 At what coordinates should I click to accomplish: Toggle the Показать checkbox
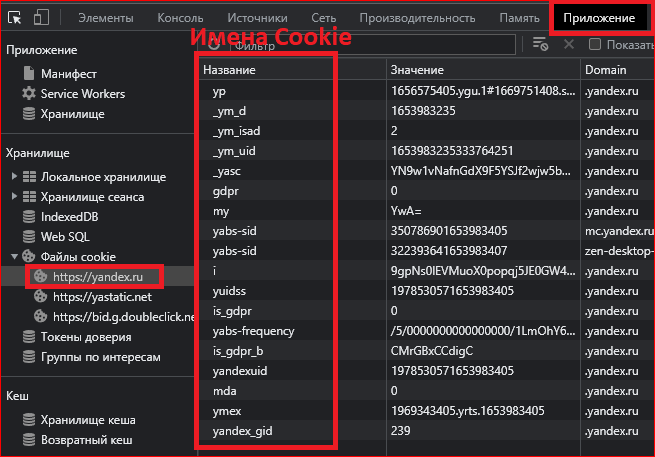595,44
